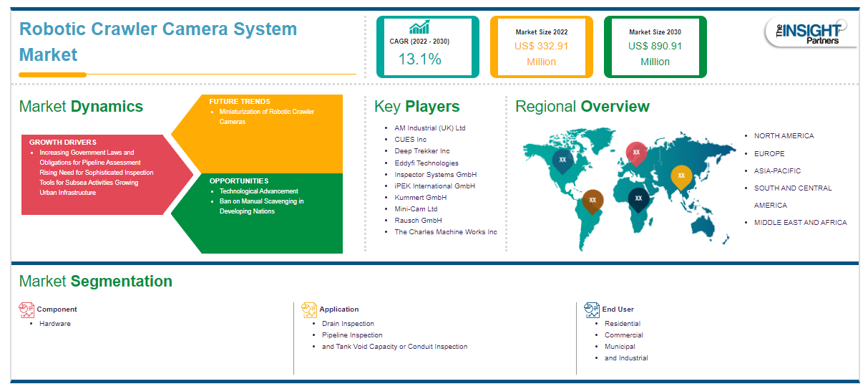Click the 'US$ 332.91' value
Viewport: 868px width, 389px height.
pos(542,47)
